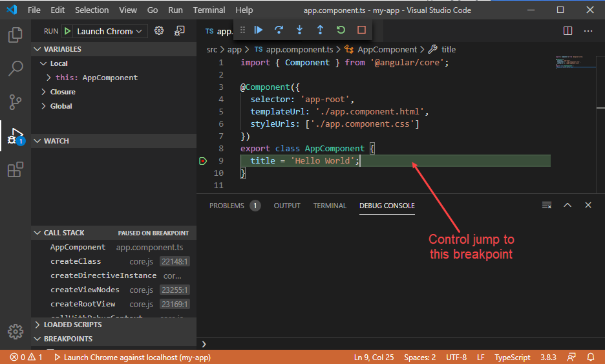
Task: Change language mode from TypeScript
Action: 512,357
